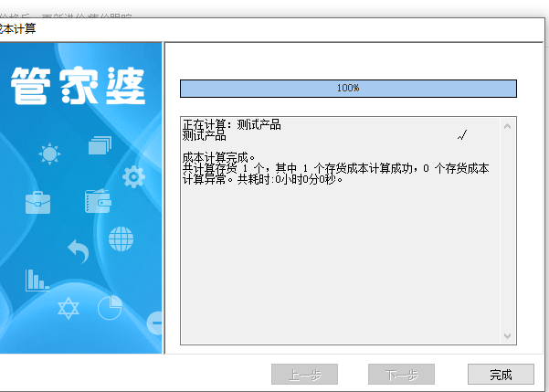Click the sun icon on the blue banner

pyautogui.click(x=49, y=154)
